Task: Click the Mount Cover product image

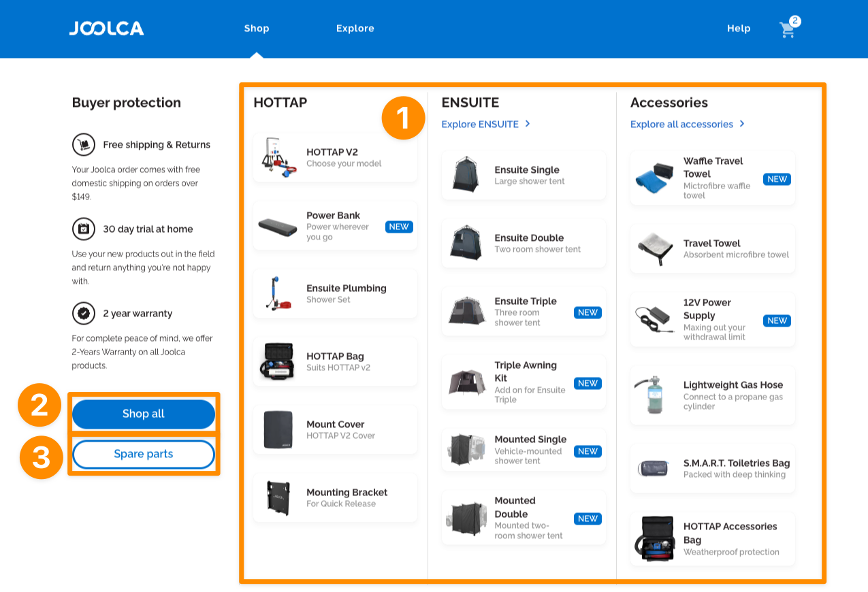Action: click(278, 429)
